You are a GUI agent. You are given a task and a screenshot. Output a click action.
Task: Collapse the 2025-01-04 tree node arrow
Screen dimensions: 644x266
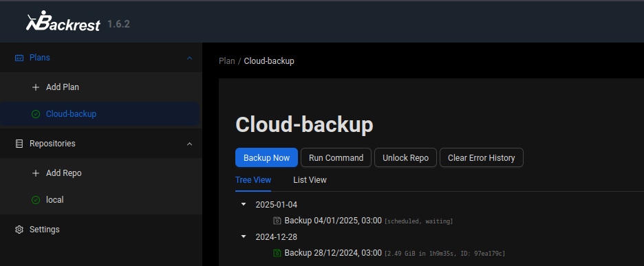pos(244,204)
